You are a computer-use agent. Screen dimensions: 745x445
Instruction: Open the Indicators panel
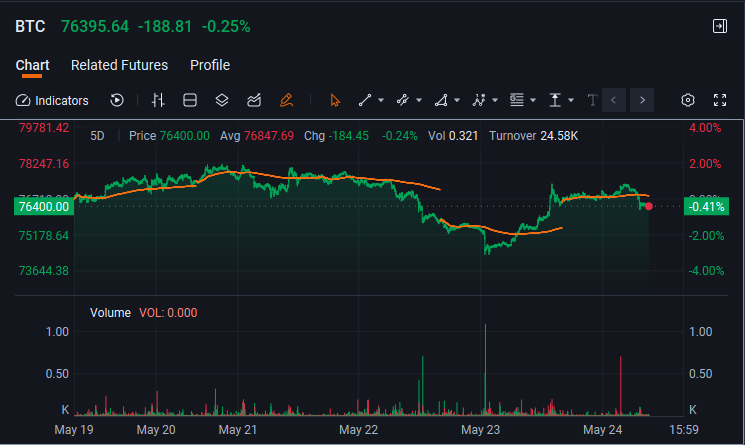(52, 101)
